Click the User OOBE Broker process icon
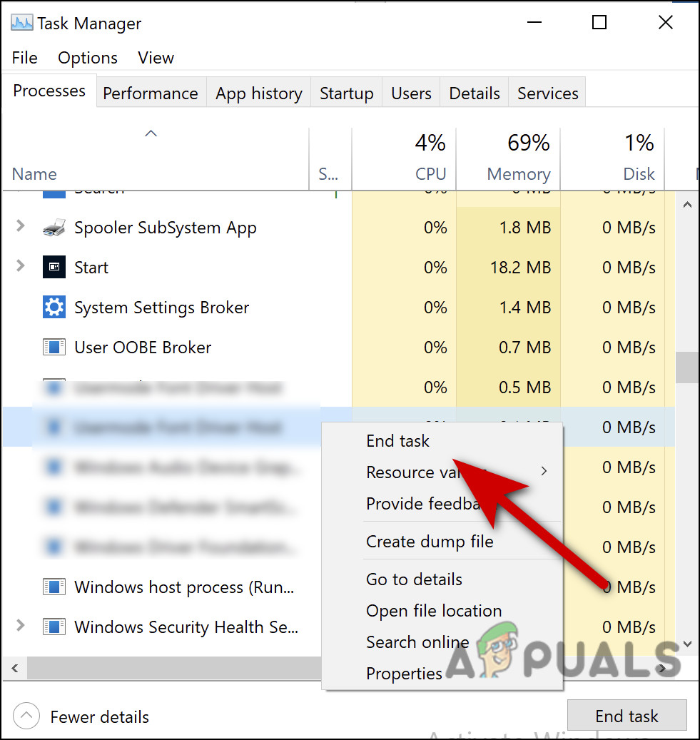Image resolution: width=700 pixels, height=740 pixels. [54, 347]
